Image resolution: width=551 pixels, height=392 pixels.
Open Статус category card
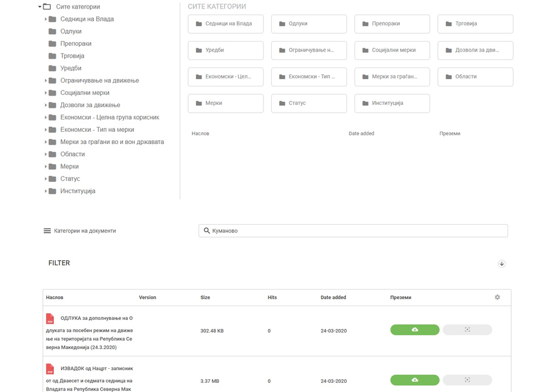(309, 104)
